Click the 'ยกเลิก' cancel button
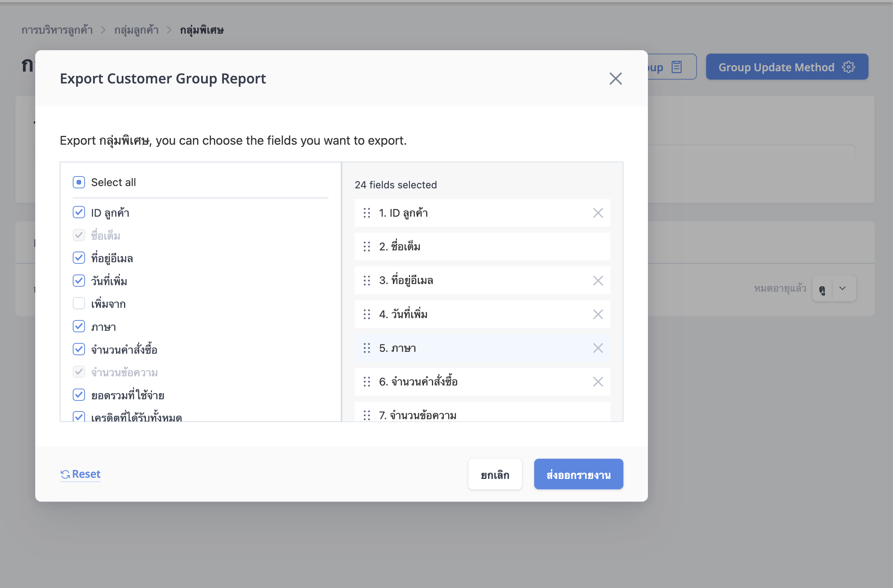Screen dimensions: 893x588 tap(495, 474)
